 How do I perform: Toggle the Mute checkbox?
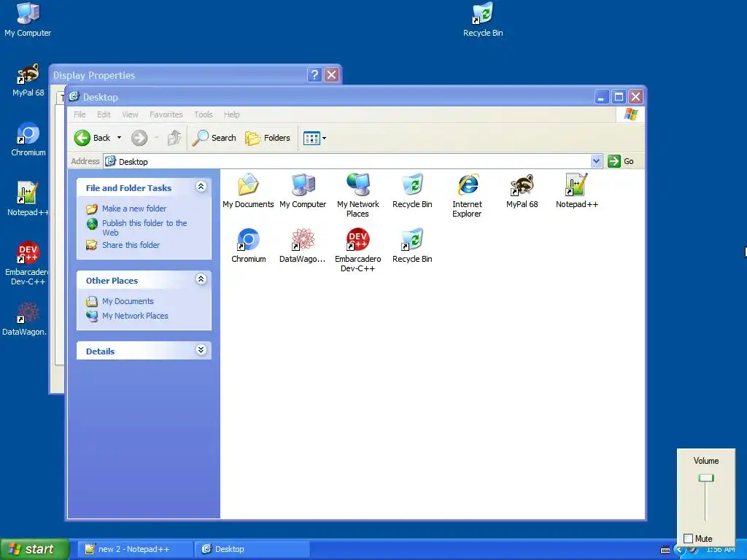688,539
